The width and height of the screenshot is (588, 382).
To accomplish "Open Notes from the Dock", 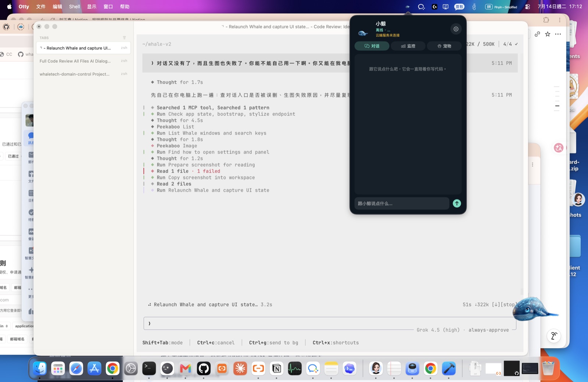I will pyautogui.click(x=331, y=368).
